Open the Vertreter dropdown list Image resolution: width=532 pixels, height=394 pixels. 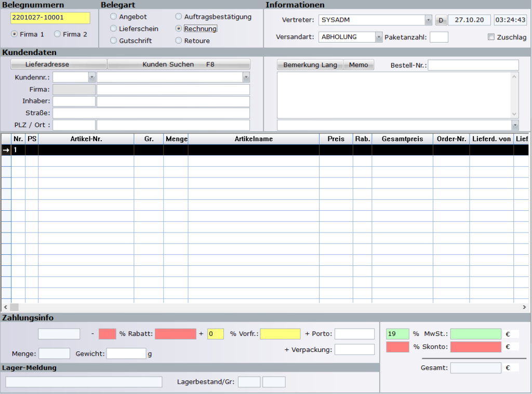[428, 20]
